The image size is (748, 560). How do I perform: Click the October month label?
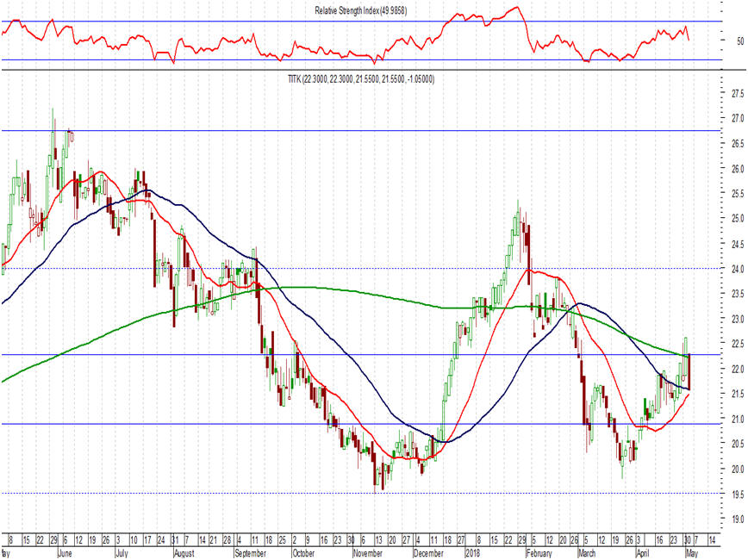303,553
